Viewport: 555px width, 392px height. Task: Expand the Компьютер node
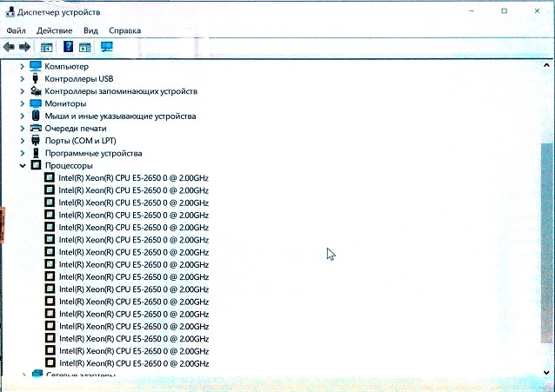22,66
